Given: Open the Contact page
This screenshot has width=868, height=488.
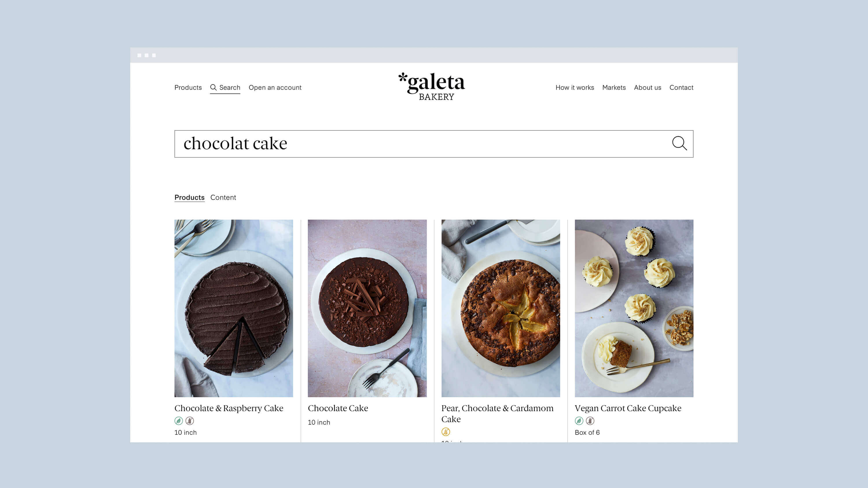Looking at the screenshot, I should pos(681,87).
